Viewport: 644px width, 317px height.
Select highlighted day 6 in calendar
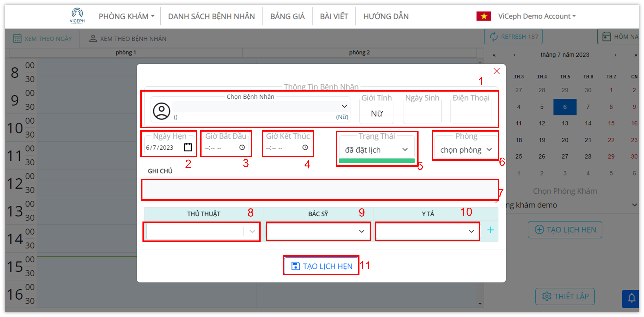565,107
